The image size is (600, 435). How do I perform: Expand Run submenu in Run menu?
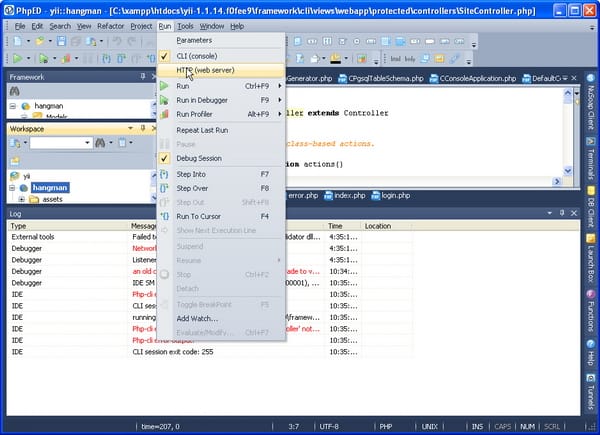[280, 86]
